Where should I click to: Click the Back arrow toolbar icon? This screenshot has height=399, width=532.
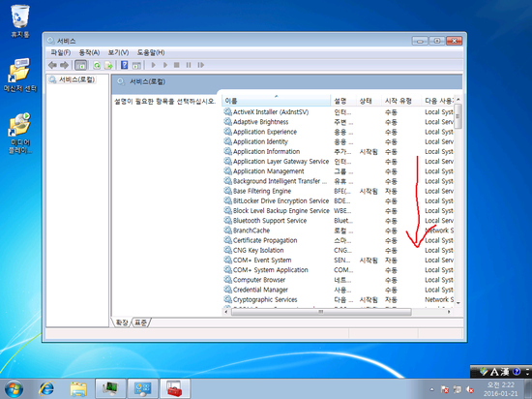pos(52,65)
